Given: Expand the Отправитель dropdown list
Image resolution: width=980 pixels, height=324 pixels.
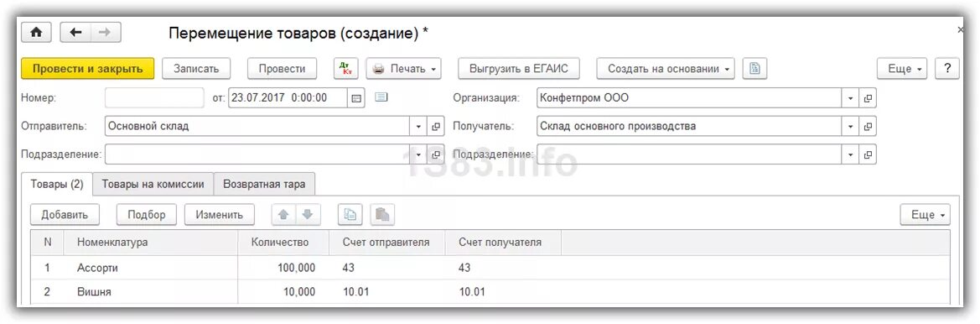Looking at the screenshot, I should pos(419,127).
